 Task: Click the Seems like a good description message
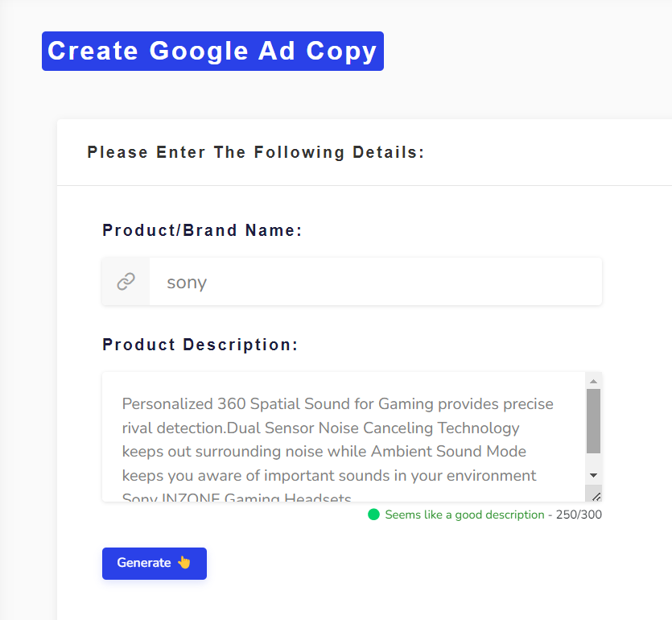464,515
